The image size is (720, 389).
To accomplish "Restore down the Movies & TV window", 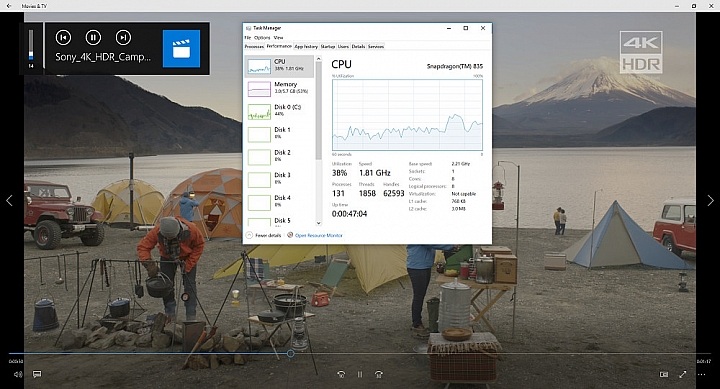I will [694, 6].
